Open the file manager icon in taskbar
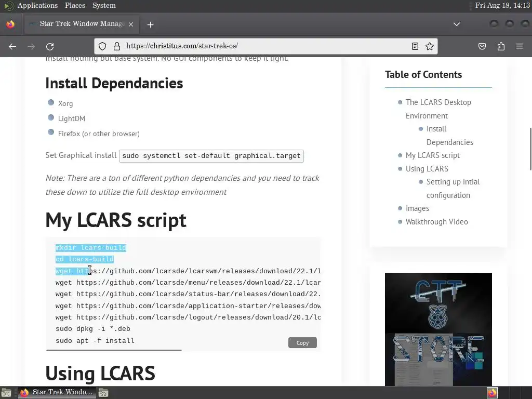Screen dimensions: 532x399 [103, 393]
